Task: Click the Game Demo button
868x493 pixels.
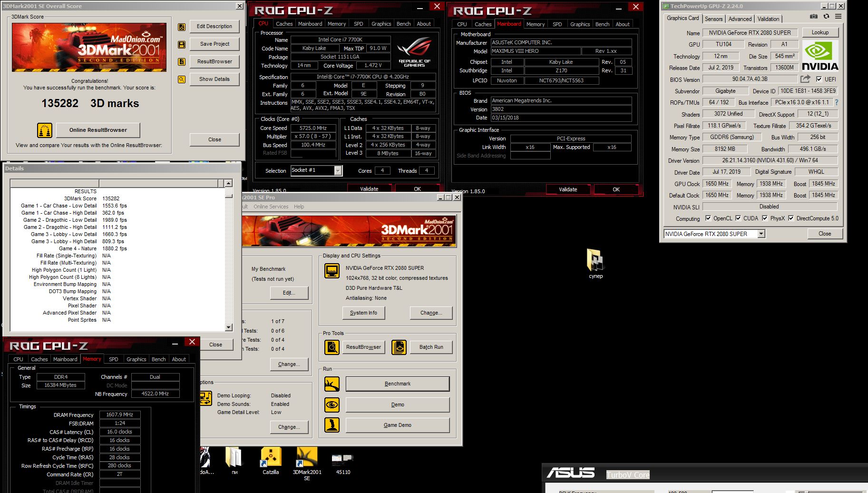Action: [x=398, y=425]
